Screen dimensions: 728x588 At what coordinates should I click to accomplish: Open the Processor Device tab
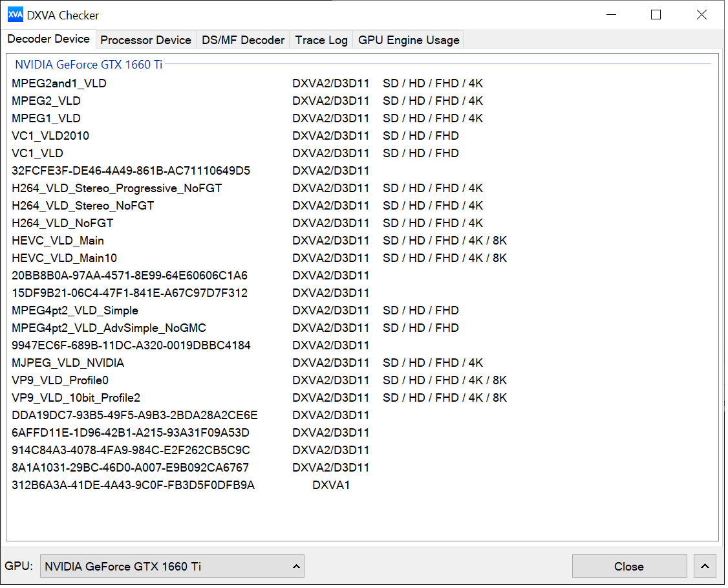pos(145,40)
